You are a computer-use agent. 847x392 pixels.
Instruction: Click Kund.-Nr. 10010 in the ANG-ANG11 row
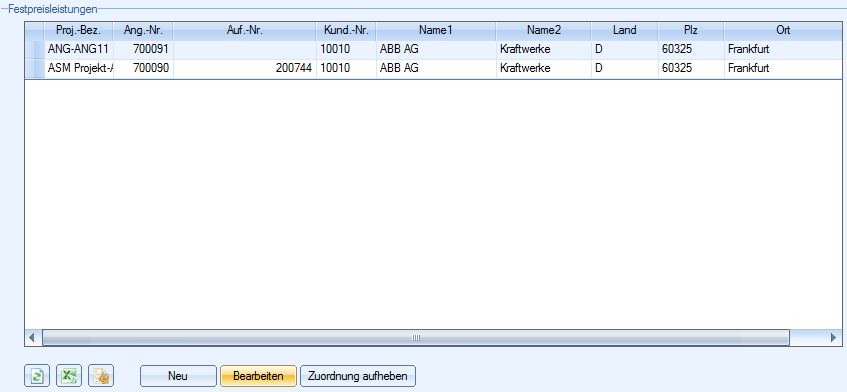(x=346, y=50)
